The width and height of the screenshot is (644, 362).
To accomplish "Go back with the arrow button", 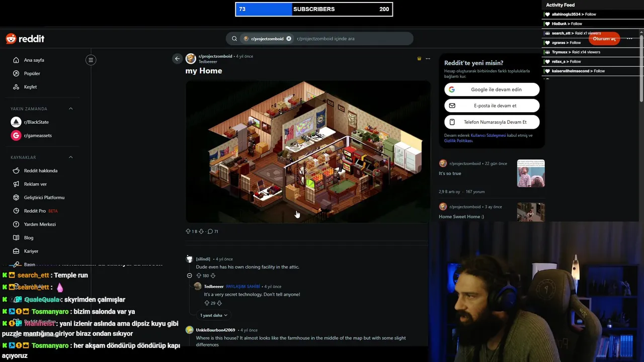I will (177, 59).
